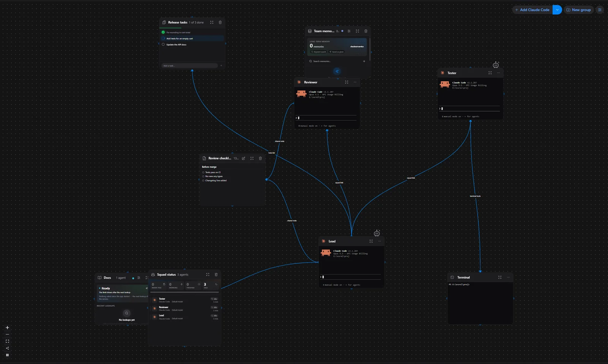Maximize the Squad status card
Viewport: 608px width, 364px height.
(207, 275)
